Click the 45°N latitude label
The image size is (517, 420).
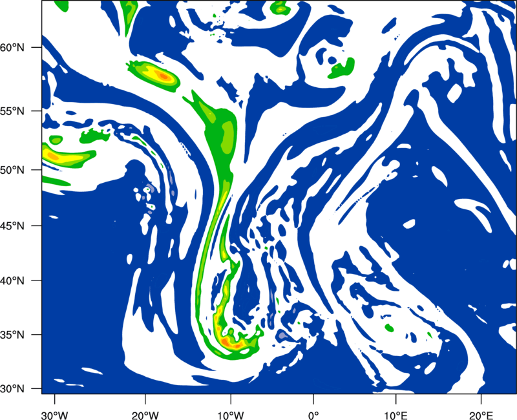click(x=12, y=226)
